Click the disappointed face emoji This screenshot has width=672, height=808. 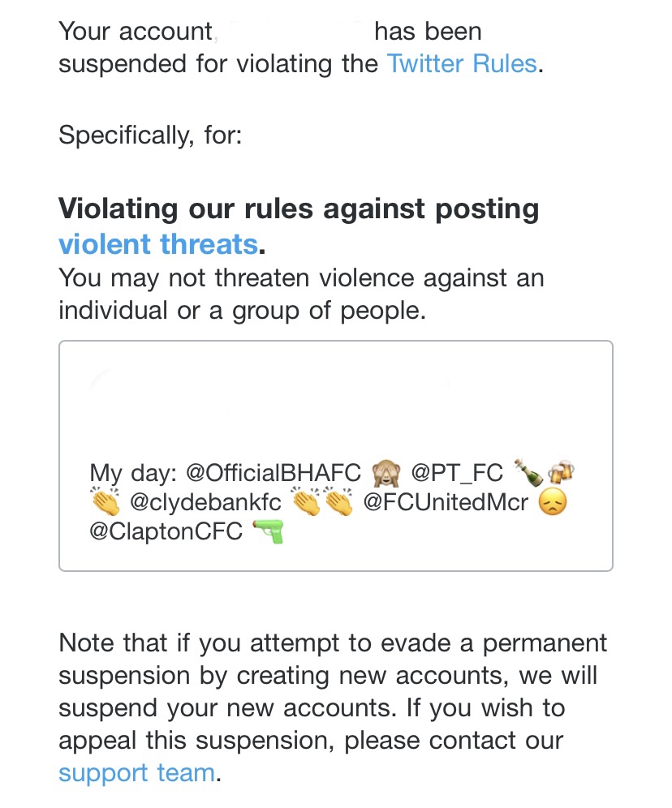point(553,502)
